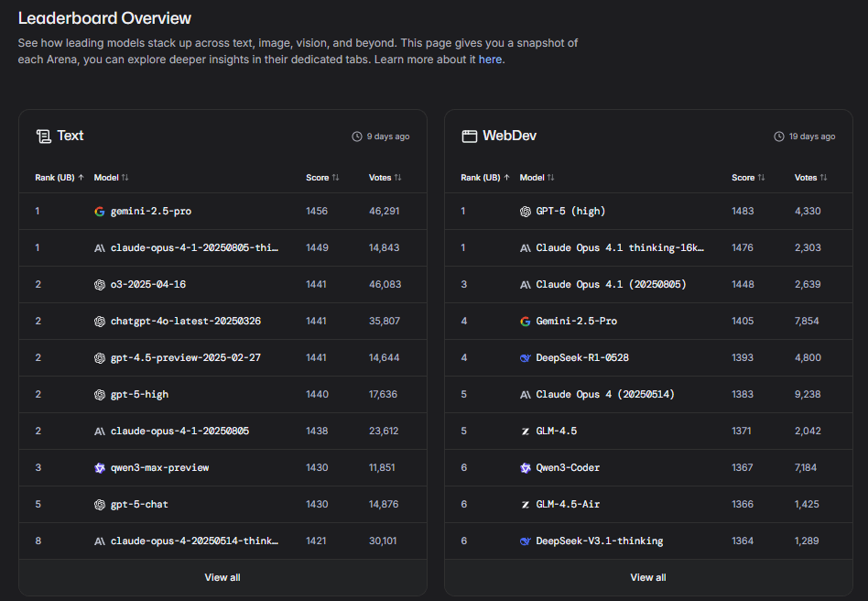
Task: Click the Anthropic icon beside Claude Opus 4 (20250514)
Action: (x=526, y=394)
